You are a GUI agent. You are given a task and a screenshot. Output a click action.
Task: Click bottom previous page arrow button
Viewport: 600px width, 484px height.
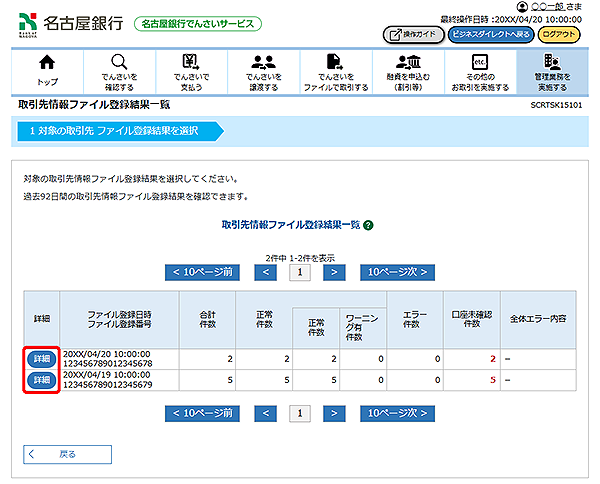266,412
